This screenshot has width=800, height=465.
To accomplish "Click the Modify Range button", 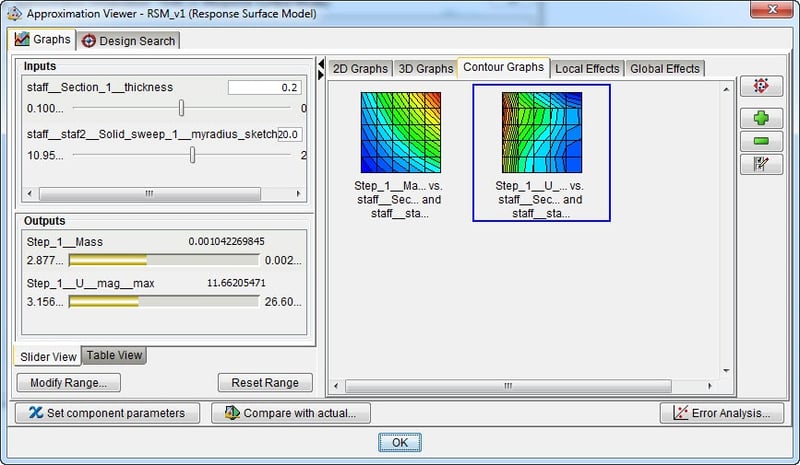I will click(x=69, y=383).
